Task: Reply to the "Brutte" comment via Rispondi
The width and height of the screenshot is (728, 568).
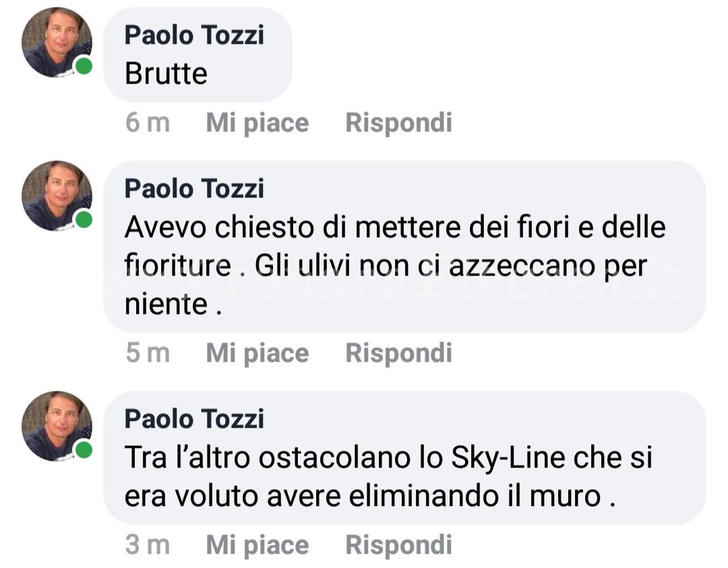Action: click(398, 123)
